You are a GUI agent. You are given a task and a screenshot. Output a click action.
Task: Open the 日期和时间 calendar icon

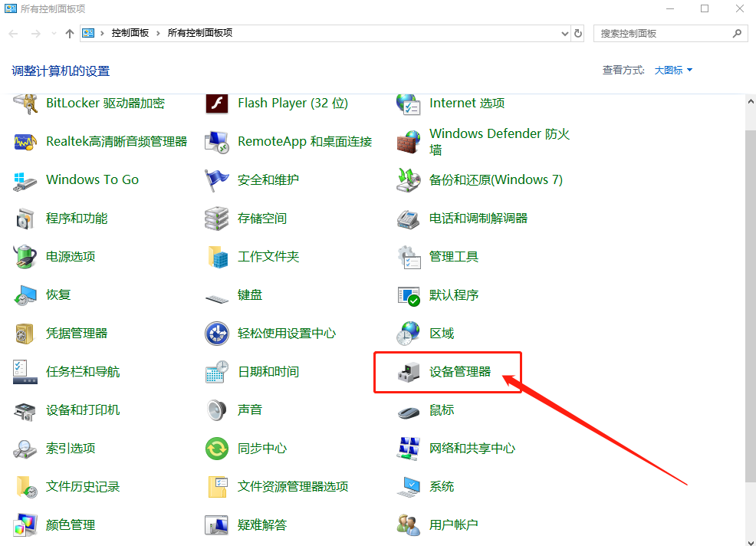217,372
